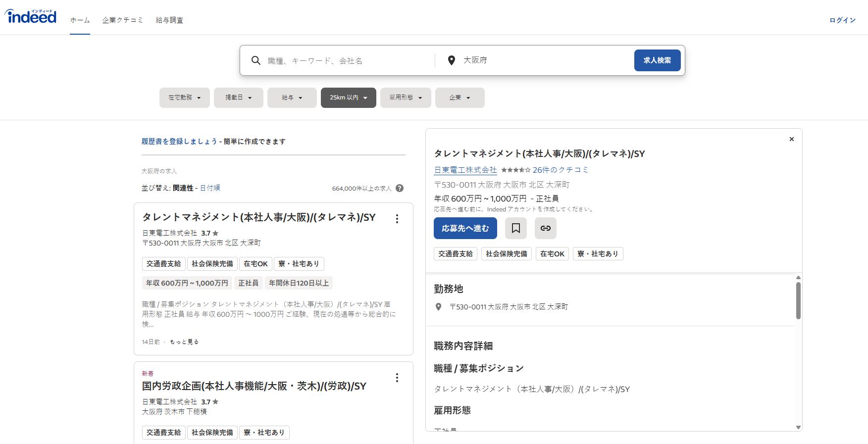Click 交通費支給 tag in first job card

click(164, 264)
